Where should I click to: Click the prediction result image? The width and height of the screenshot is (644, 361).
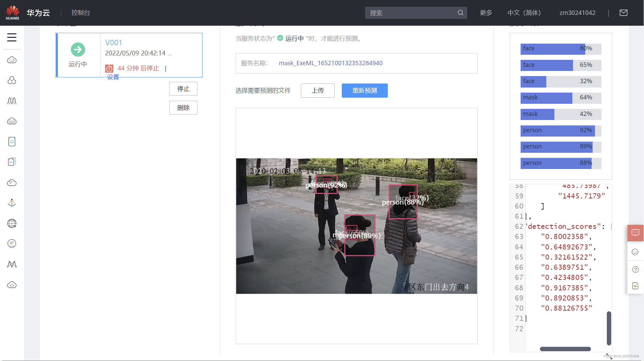pos(356,226)
